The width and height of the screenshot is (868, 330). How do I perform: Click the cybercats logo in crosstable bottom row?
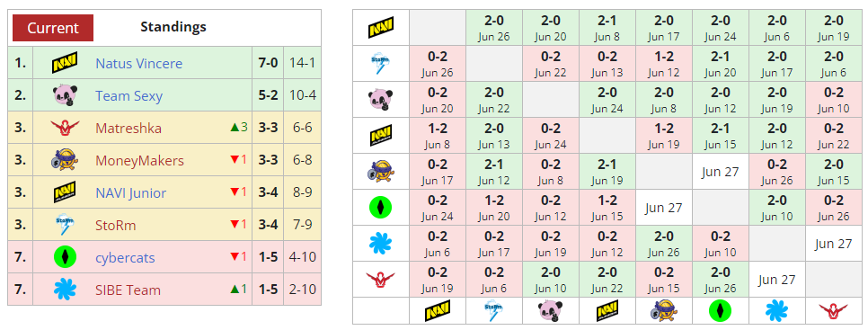tap(720, 310)
